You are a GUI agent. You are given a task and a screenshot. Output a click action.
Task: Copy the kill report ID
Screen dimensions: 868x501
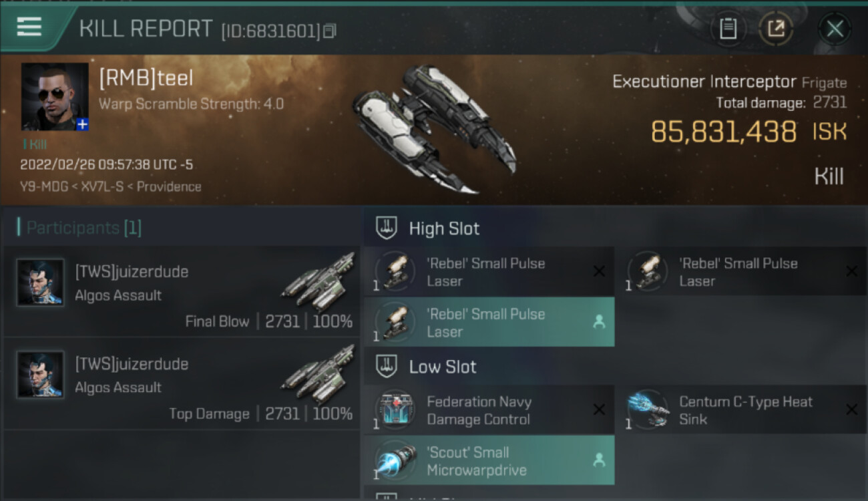coord(329,31)
